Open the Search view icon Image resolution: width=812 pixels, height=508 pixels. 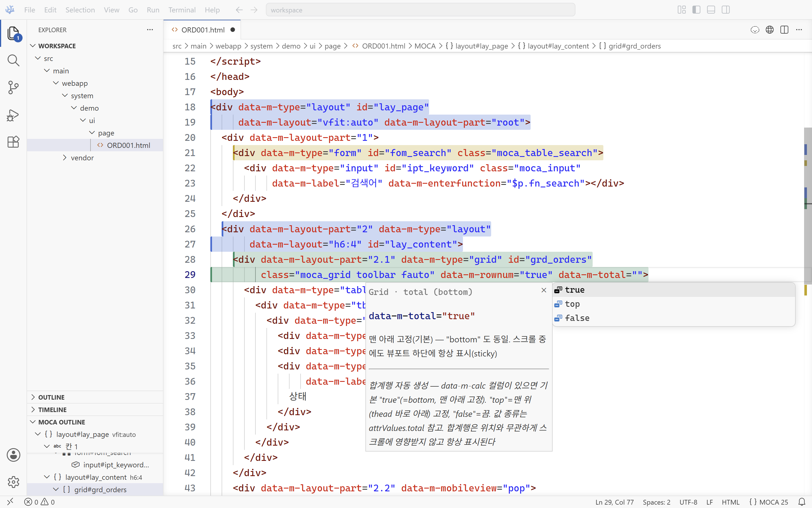[x=14, y=60]
